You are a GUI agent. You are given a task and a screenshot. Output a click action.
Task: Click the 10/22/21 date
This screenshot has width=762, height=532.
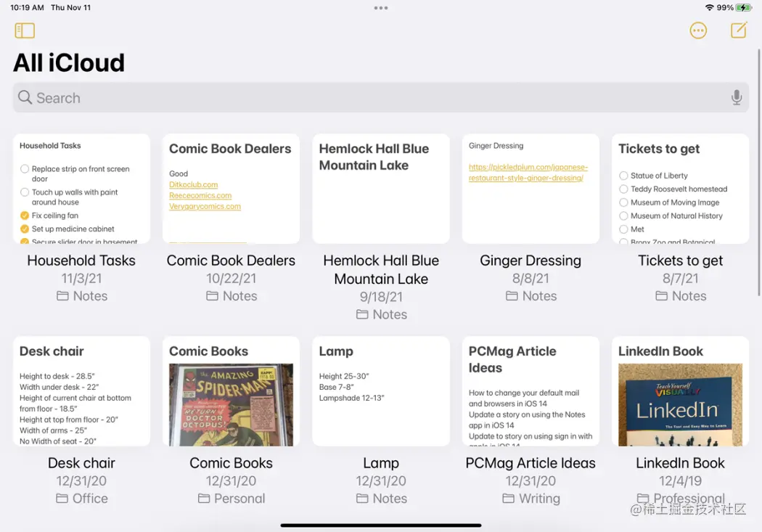point(232,279)
